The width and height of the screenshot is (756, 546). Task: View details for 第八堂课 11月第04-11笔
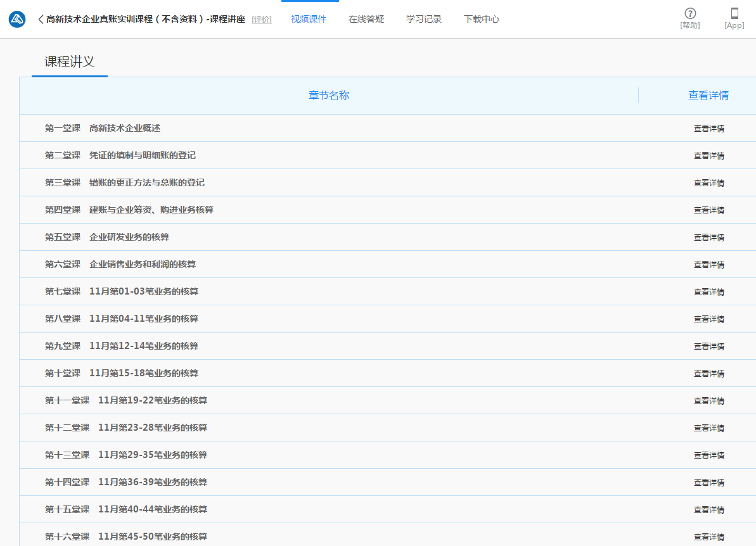708,319
